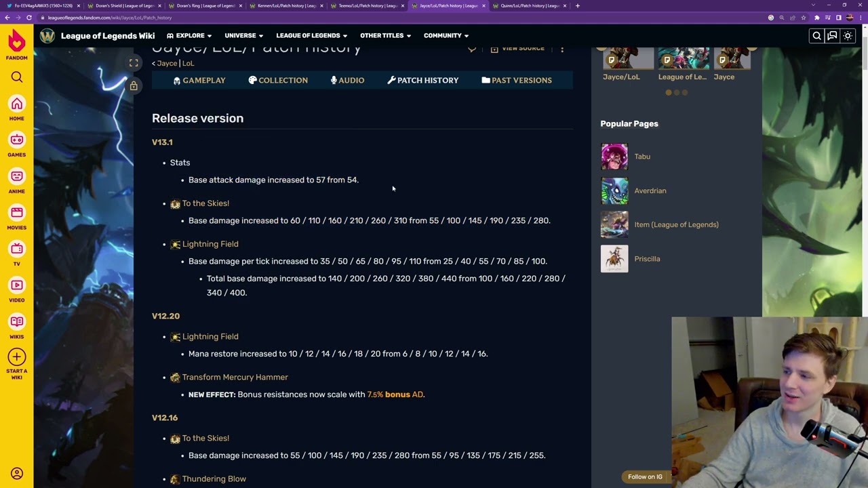Screen dimensions: 868x488
Task: Expand the Universe dropdown menu
Action: [244, 35]
